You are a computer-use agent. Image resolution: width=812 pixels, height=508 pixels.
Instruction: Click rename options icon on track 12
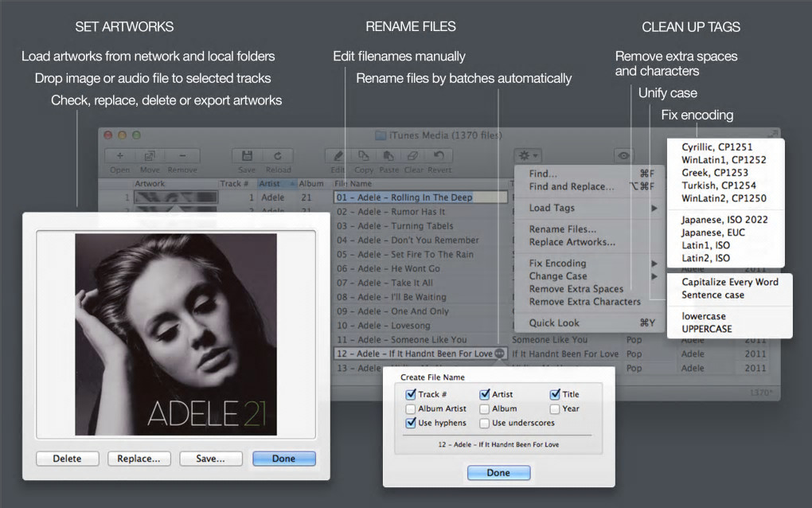click(x=499, y=354)
